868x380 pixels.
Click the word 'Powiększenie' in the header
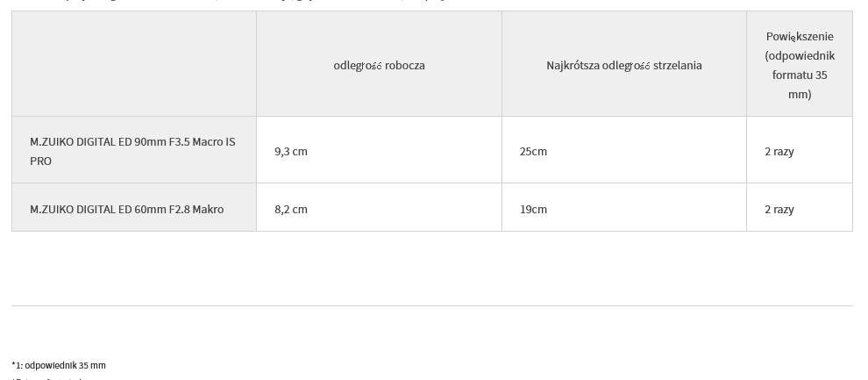click(x=800, y=37)
